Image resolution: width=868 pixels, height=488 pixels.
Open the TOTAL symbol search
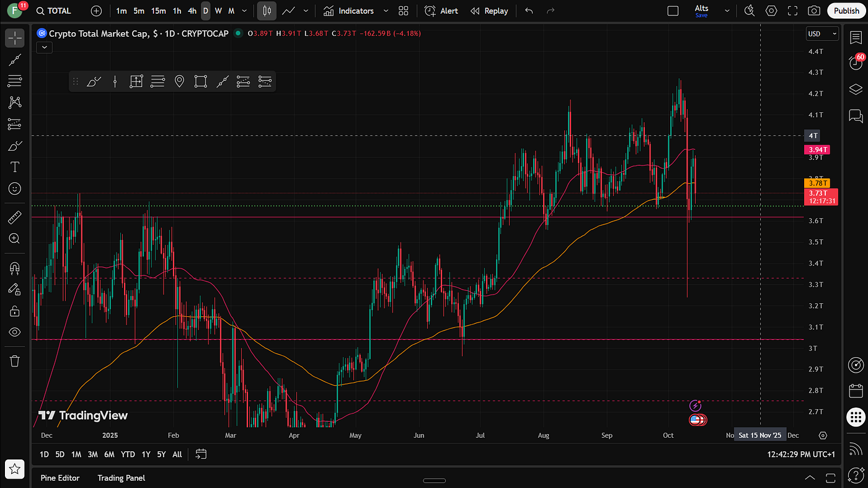[x=53, y=11]
